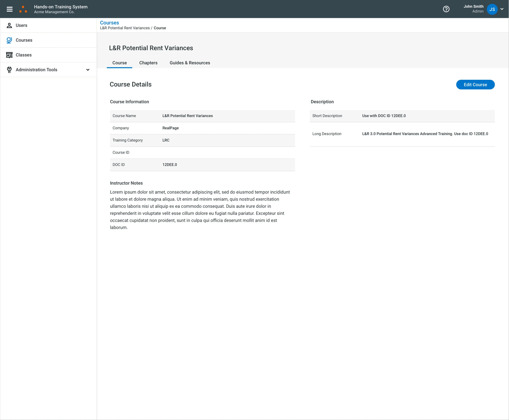Screen dimensions: 509x420
Task: Click the Administration Tools wrench icon
Action: coord(9,70)
